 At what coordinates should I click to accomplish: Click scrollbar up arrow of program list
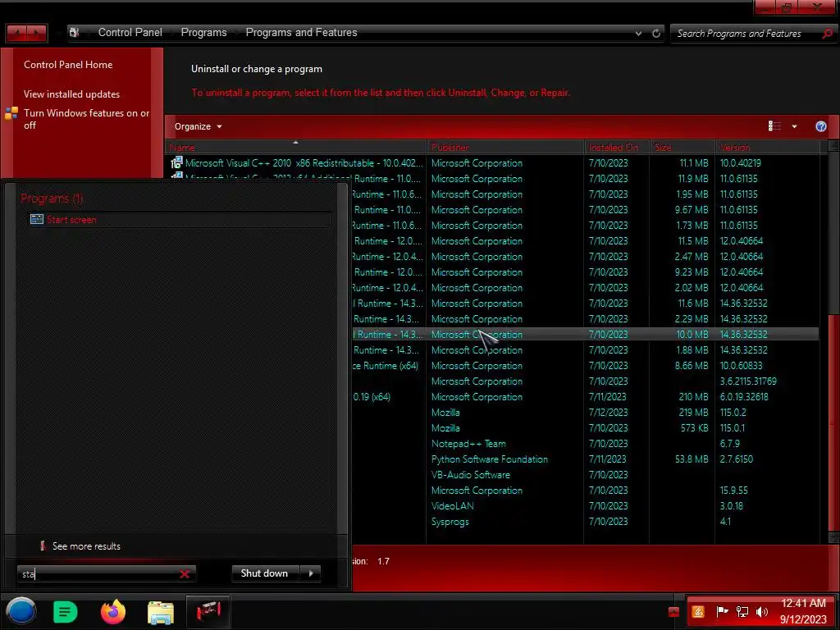(x=833, y=146)
